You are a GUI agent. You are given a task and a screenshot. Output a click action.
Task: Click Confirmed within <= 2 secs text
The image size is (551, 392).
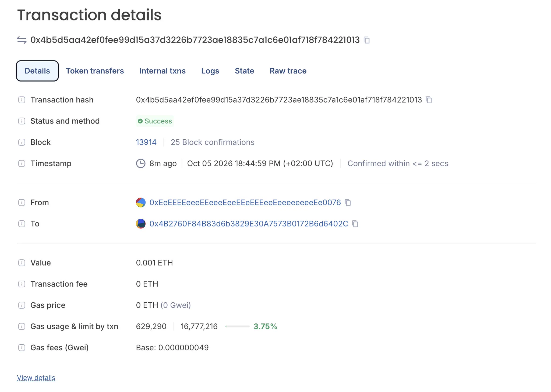(x=398, y=163)
